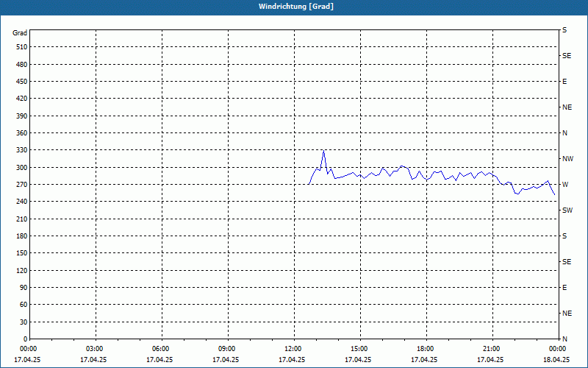Image resolution: width=588 pixels, height=368 pixels.
Task: Click the "06:00" time axis label
Action: pos(160,349)
